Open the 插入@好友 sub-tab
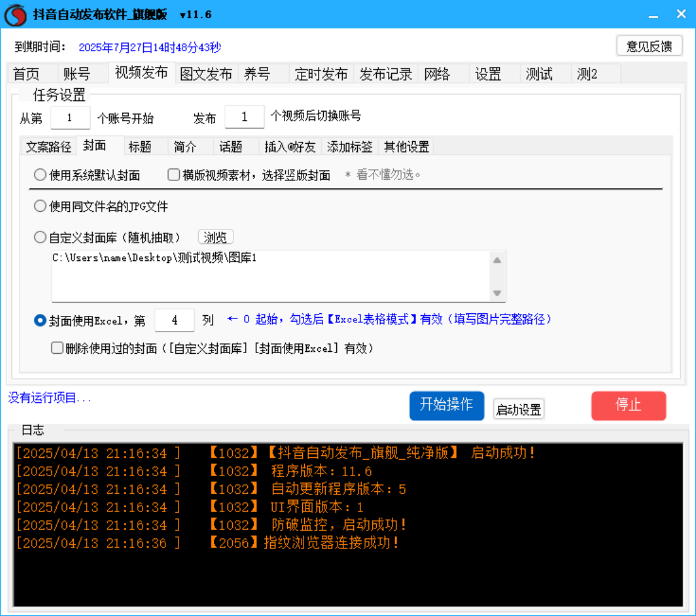Image resolution: width=696 pixels, height=616 pixels. point(290,147)
